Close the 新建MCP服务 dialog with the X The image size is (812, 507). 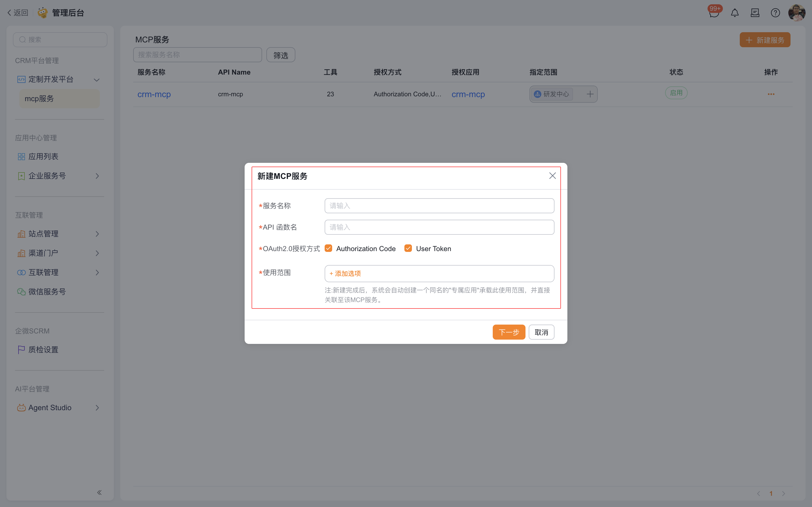[x=552, y=176]
